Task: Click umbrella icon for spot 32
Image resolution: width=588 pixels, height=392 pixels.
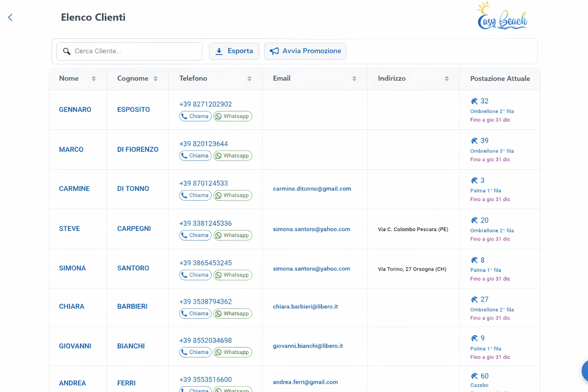Action: (x=474, y=101)
